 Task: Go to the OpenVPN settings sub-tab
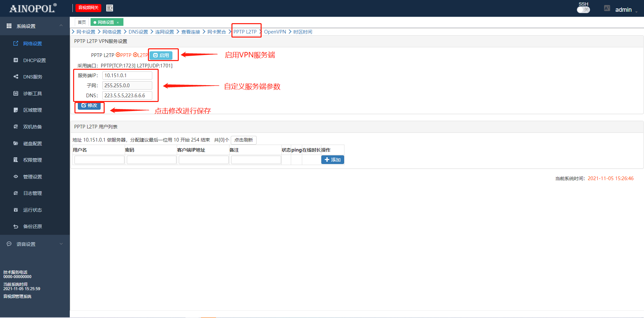[x=275, y=32]
